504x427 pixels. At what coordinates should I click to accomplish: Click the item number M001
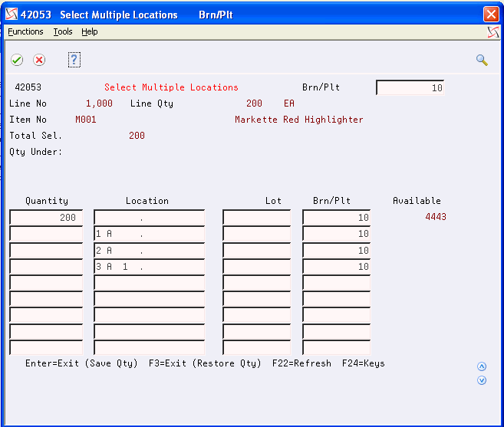coord(85,120)
